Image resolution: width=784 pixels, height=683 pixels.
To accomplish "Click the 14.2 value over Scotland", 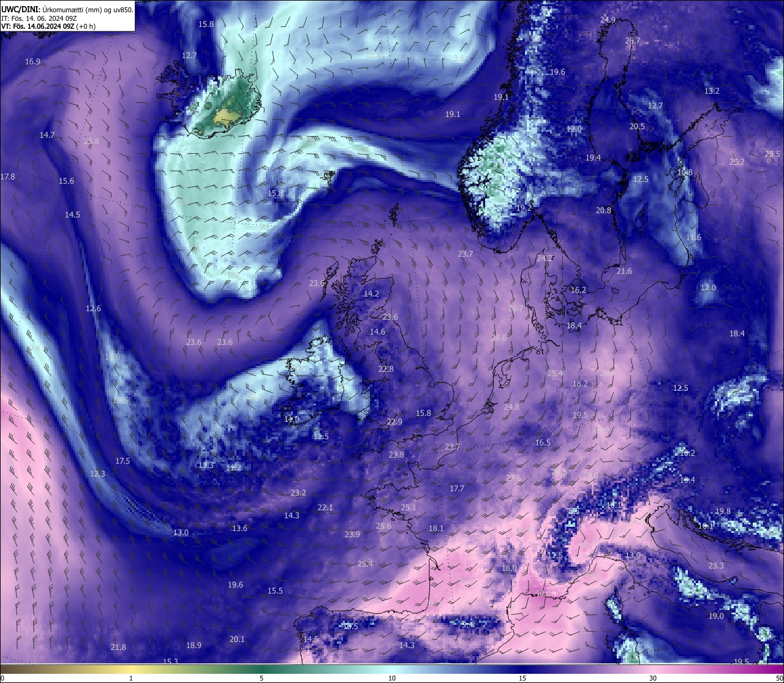I will click(x=371, y=293).
